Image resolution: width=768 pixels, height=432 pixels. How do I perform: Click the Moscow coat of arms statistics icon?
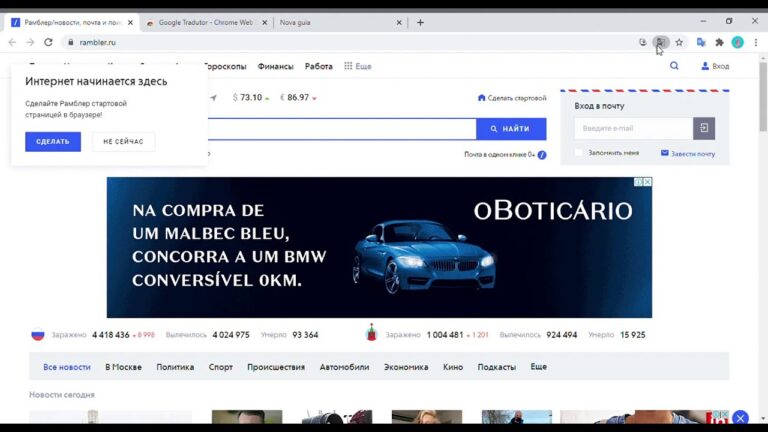click(x=371, y=333)
